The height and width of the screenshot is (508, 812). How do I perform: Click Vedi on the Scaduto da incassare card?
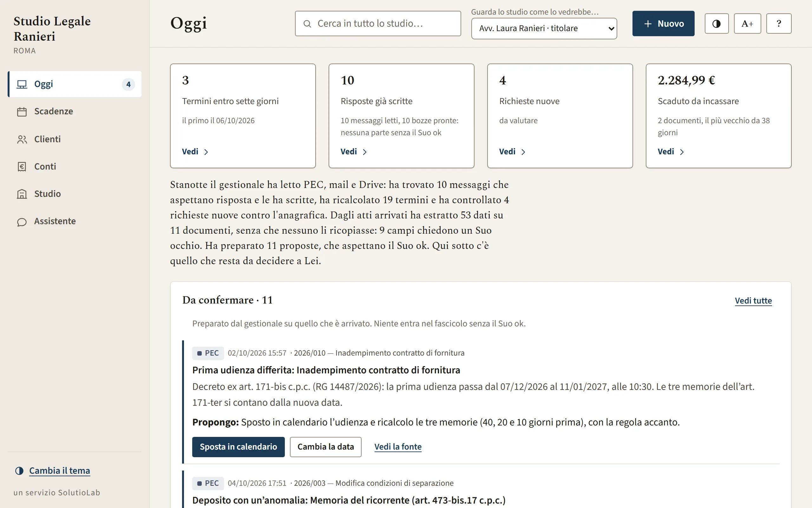click(671, 151)
